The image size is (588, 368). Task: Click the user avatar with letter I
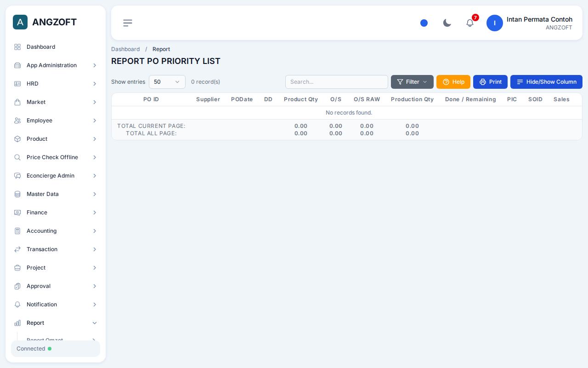click(495, 23)
